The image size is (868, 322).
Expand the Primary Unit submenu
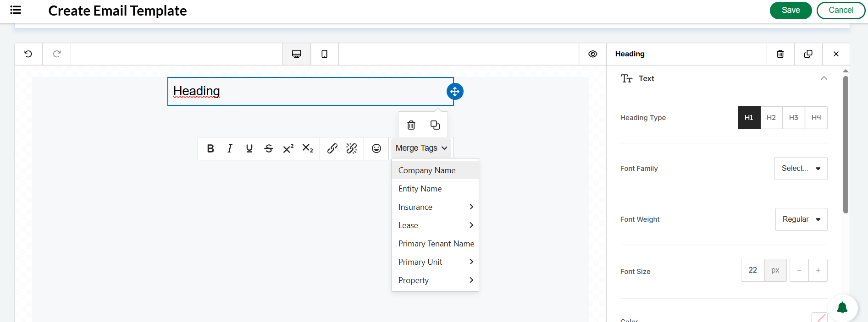click(435, 262)
